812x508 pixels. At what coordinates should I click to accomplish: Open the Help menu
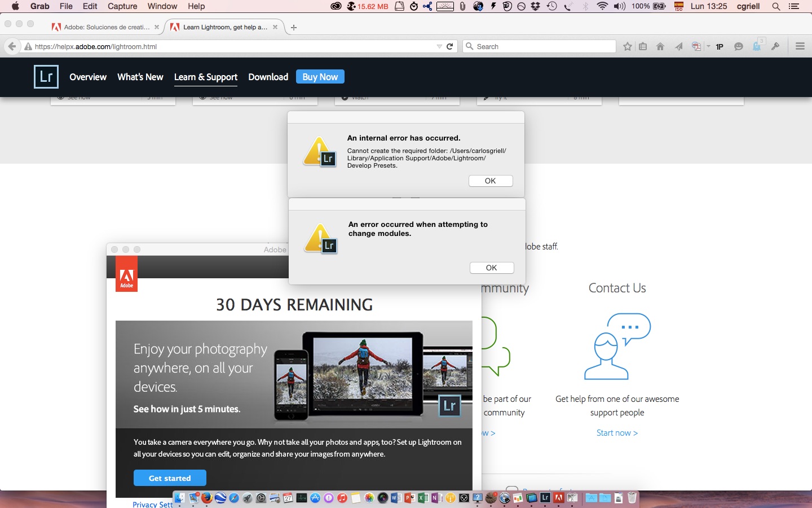(196, 6)
